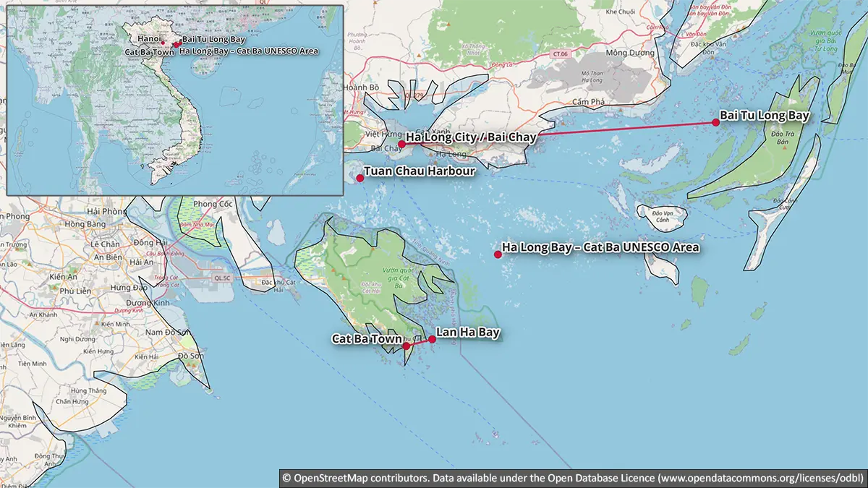Click the 'Phong Cốc' place name
This screenshot has width=868, height=488.
[212, 204]
